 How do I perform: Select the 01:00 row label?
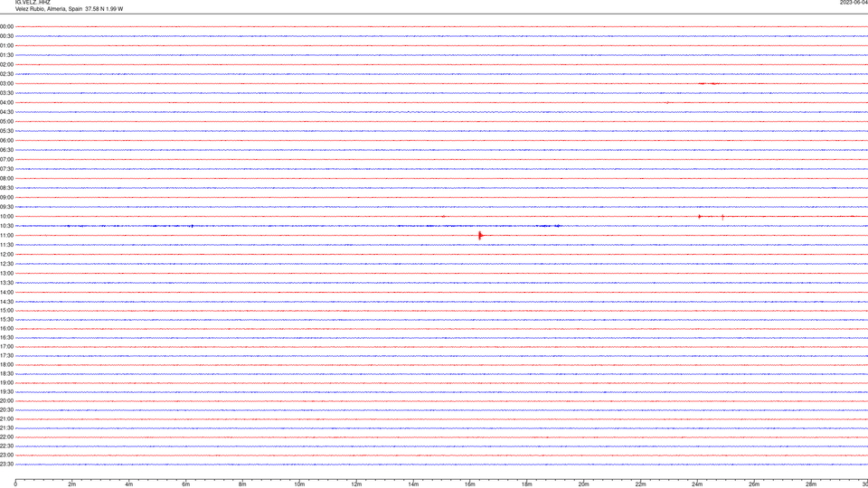(x=6, y=46)
